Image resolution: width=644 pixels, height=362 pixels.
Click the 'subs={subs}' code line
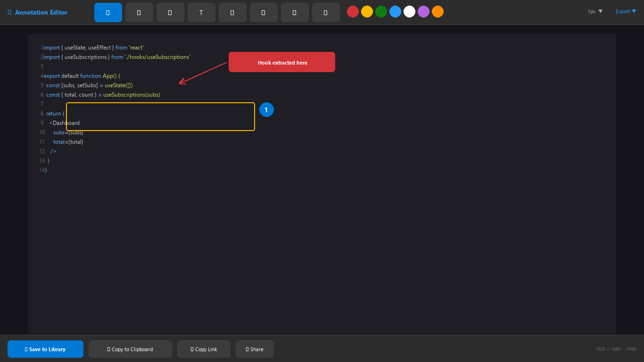point(68,132)
